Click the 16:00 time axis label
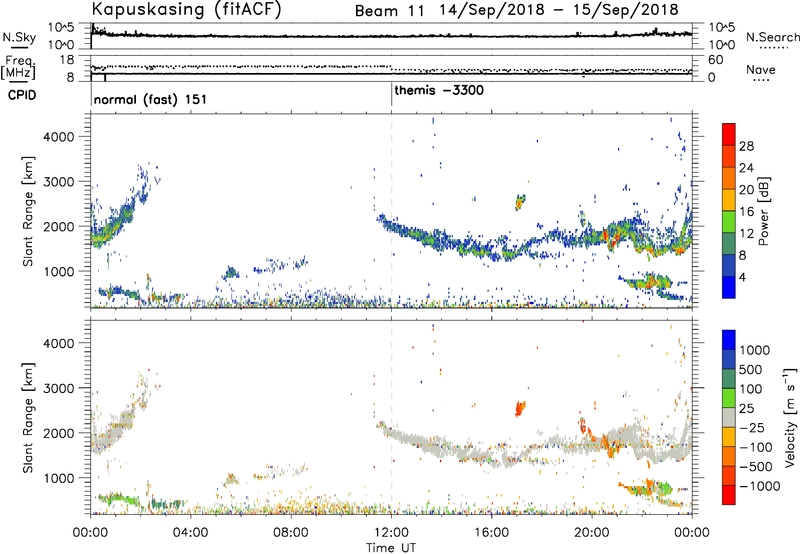Image resolution: width=800 pixels, height=554 pixels. [491, 533]
